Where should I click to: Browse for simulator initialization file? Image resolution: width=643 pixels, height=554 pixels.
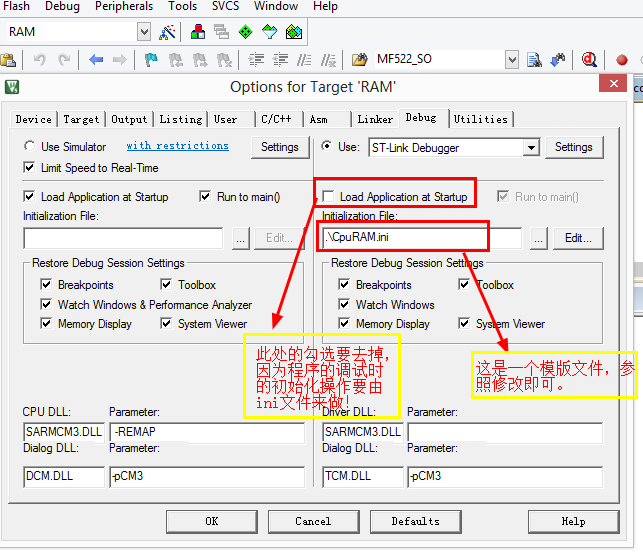tap(240, 238)
